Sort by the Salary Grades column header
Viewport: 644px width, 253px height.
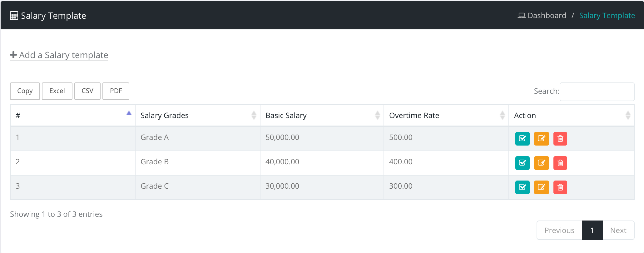pyautogui.click(x=197, y=115)
